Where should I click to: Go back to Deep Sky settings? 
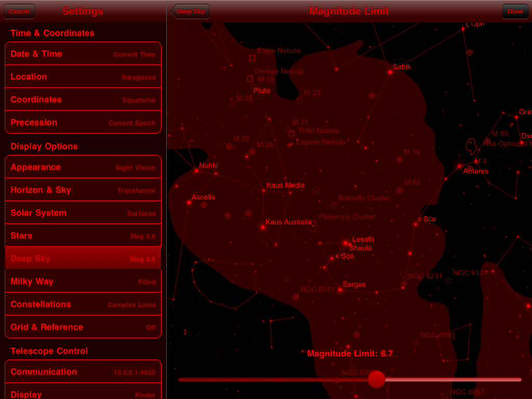point(190,11)
